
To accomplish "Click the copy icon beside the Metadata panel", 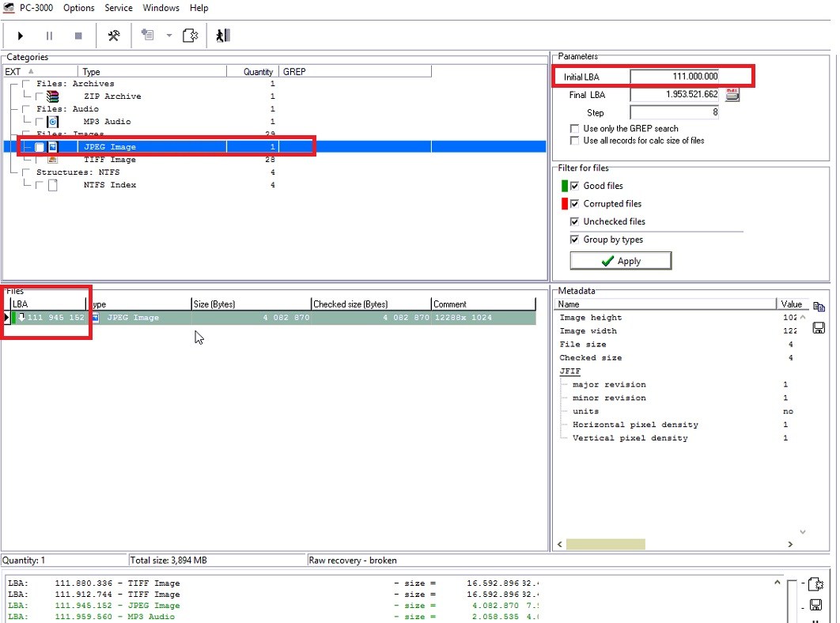I will [819, 307].
